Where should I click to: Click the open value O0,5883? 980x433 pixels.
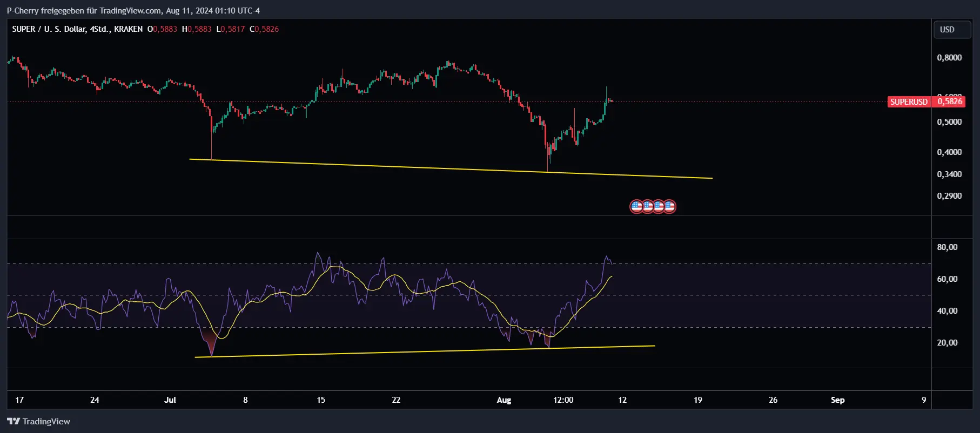[x=162, y=29]
